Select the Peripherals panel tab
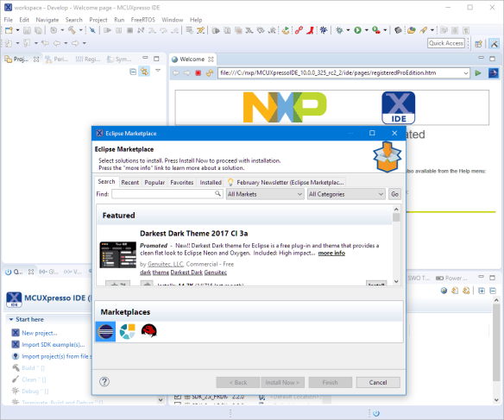This screenshot has width=504, height=420. [x=57, y=60]
